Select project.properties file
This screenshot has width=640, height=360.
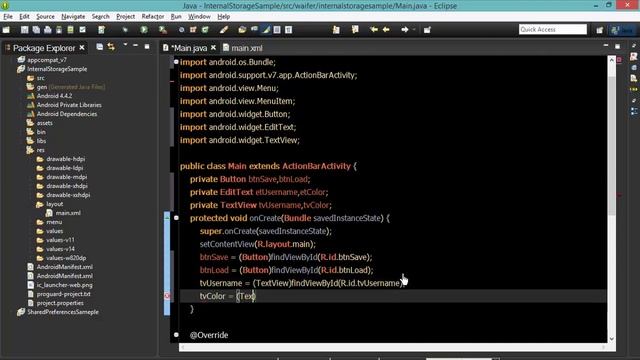(x=60, y=302)
